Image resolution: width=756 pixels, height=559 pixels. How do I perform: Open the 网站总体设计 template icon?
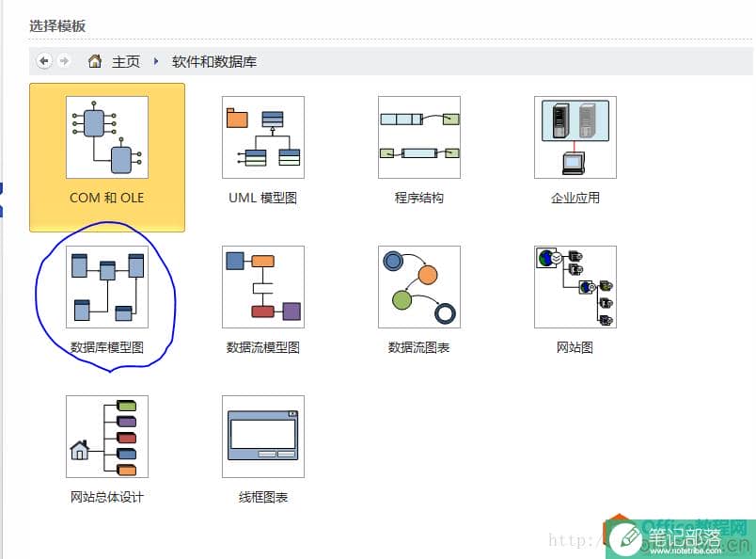pyautogui.click(x=107, y=437)
